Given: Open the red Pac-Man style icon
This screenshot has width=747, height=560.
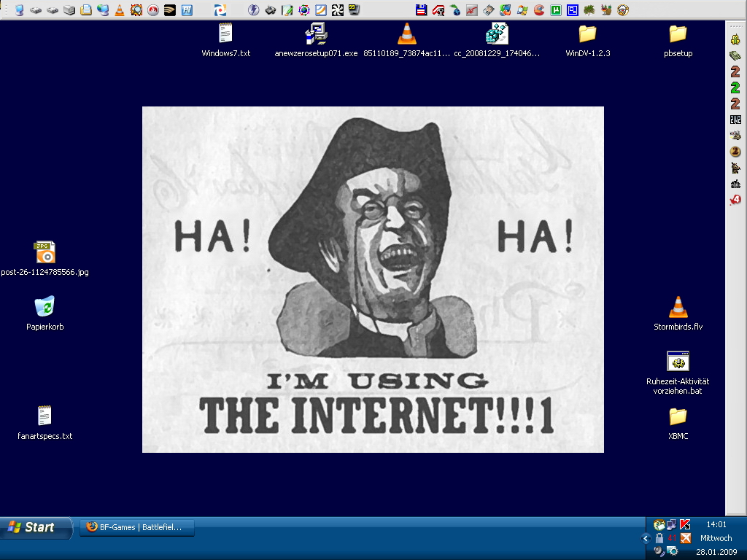Looking at the screenshot, I should [539, 10].
